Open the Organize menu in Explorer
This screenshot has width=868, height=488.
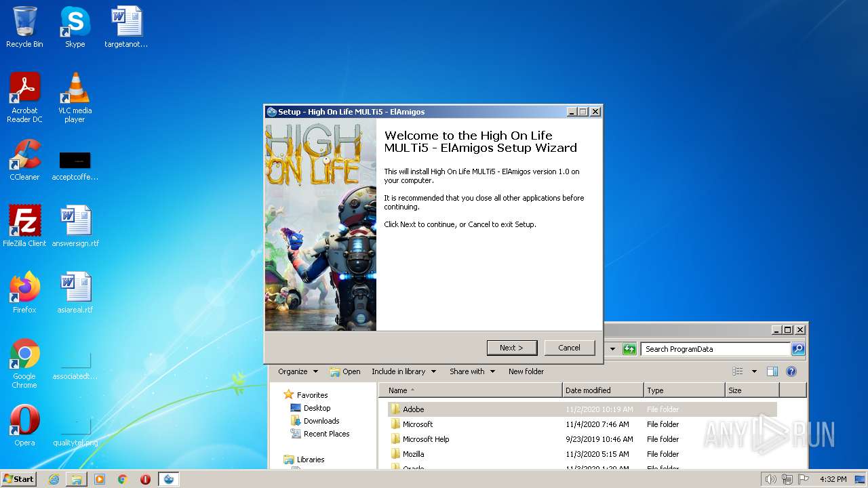pos(298,371)
